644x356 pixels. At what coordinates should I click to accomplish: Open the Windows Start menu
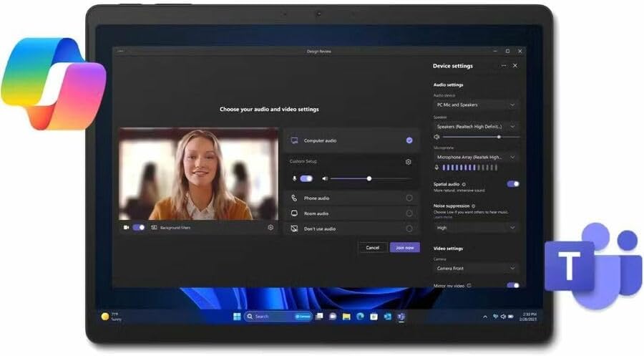(237, 317)
